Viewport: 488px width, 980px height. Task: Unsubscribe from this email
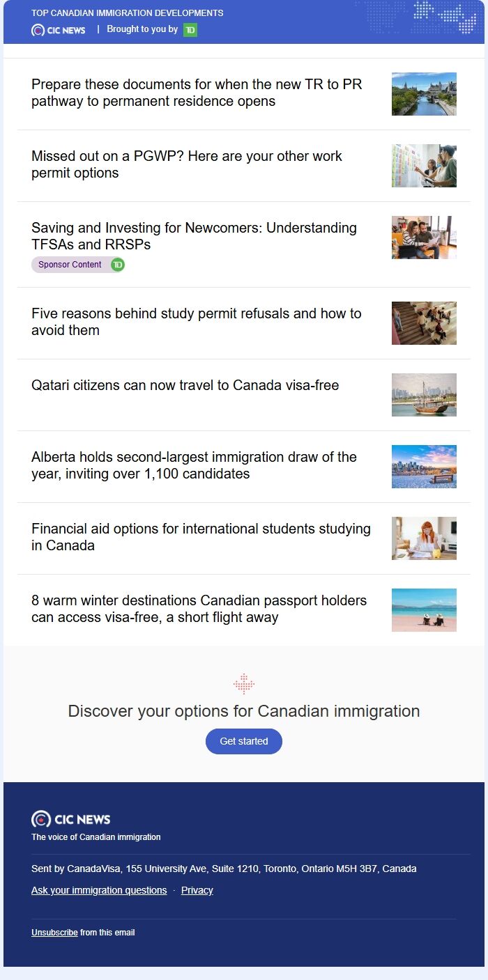pos(54,933)
